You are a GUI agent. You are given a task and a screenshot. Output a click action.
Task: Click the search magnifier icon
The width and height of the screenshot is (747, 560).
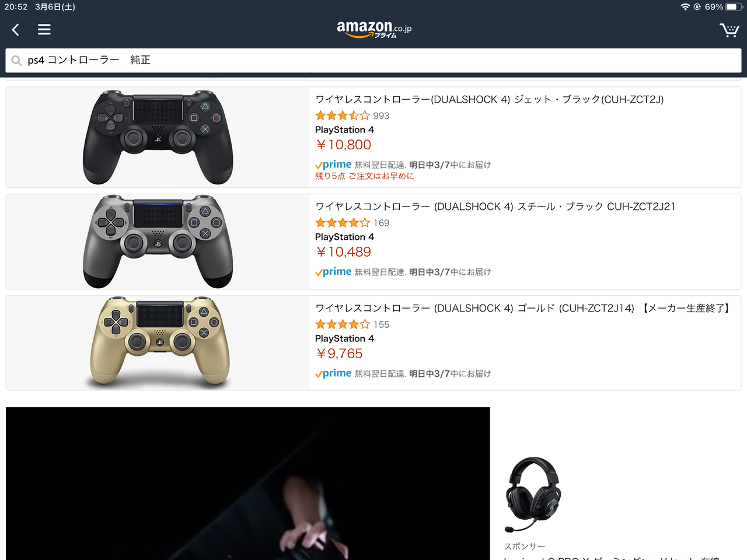(17, 61)
